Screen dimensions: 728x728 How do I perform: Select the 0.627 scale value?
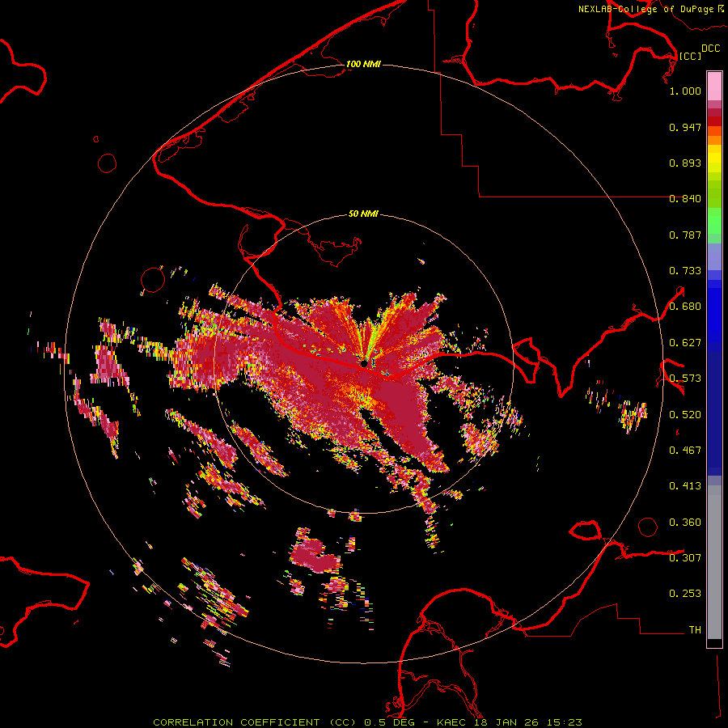point(685,343)
